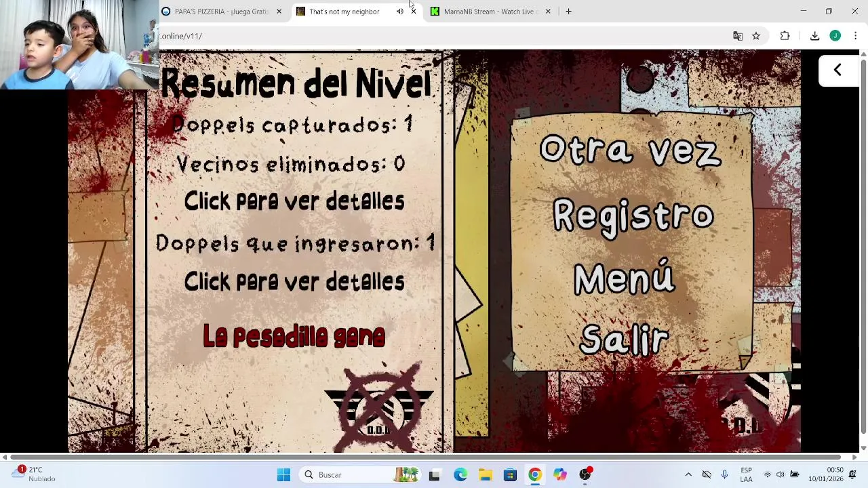Open the Chrome three-dot menu

855,36
